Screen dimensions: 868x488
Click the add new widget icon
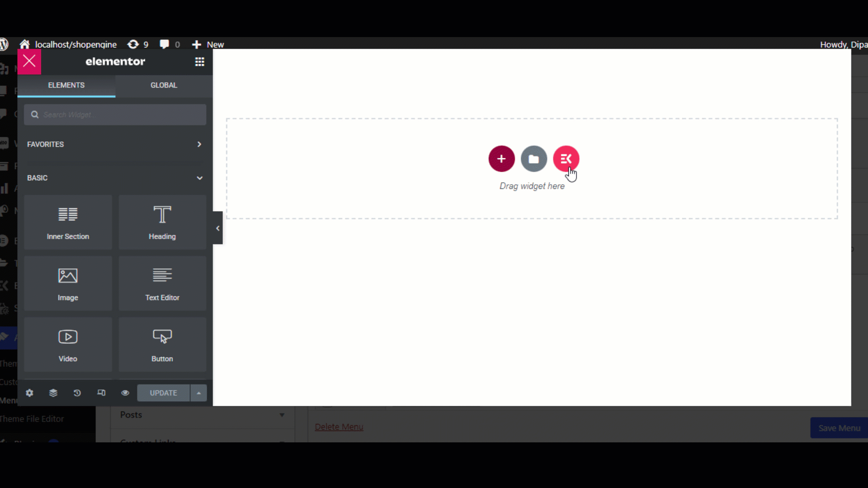click(x=501, y=159)
